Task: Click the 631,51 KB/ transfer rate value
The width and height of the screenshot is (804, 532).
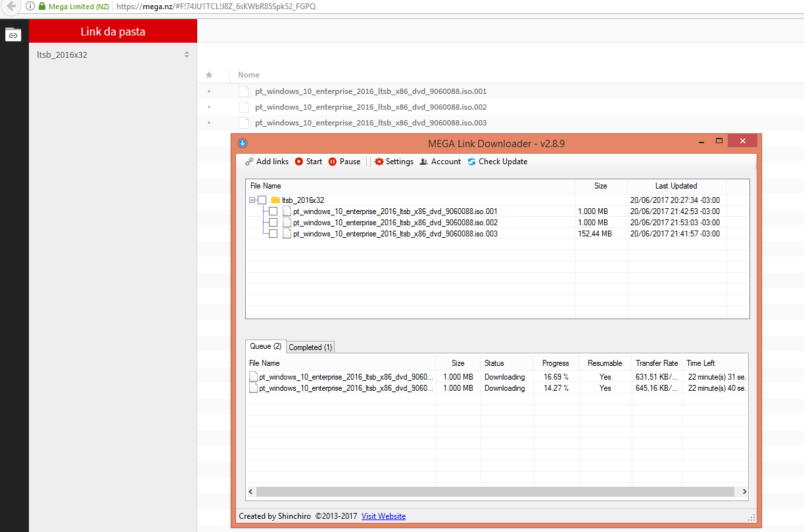Action: point(657,377)
